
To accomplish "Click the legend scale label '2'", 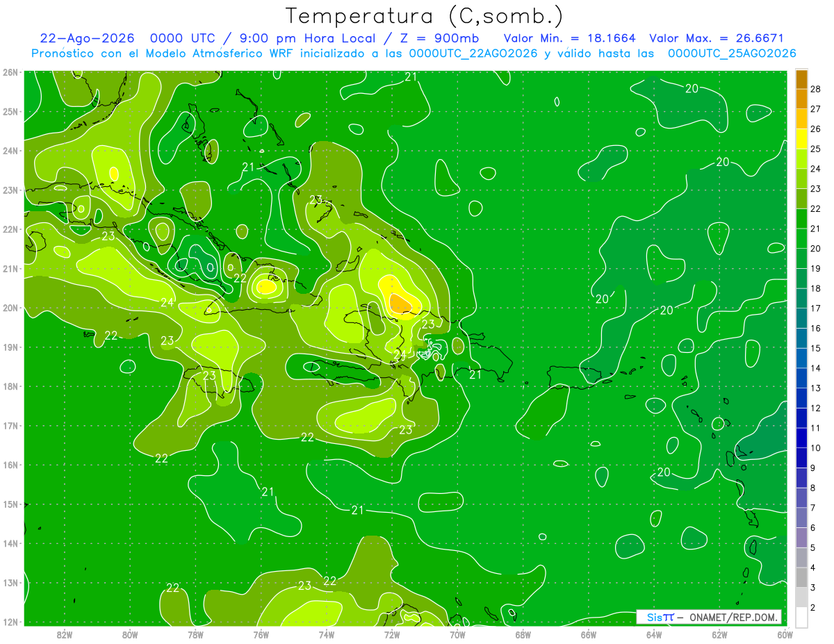I will (x=812, y=608).
